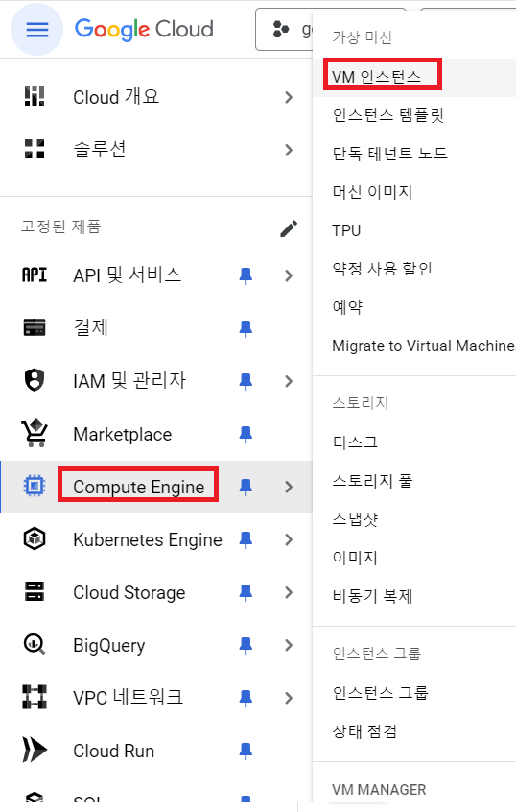Open the hamburger navigation menu

(36, 30)
